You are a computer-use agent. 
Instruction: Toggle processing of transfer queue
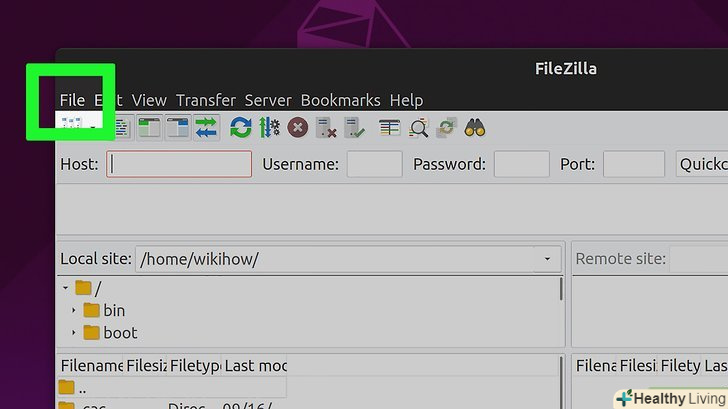[269, 128]
